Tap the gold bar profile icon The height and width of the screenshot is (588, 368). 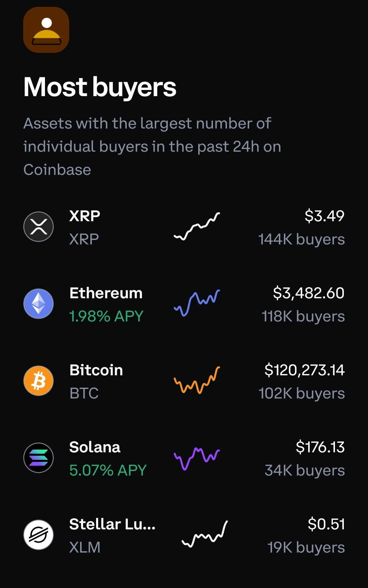point(46,30)
